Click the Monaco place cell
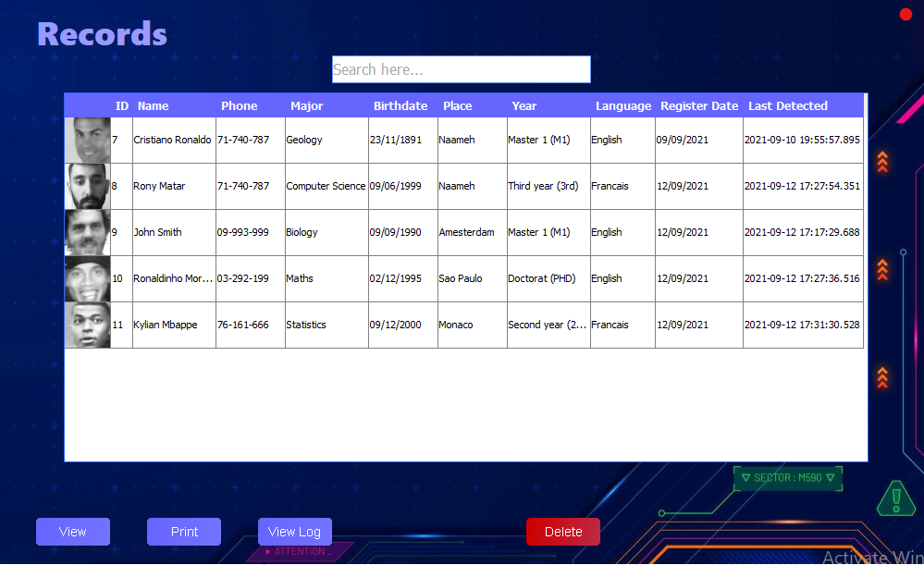The width and height of the screenshot is (924, 565). click(x=473, y=325)
